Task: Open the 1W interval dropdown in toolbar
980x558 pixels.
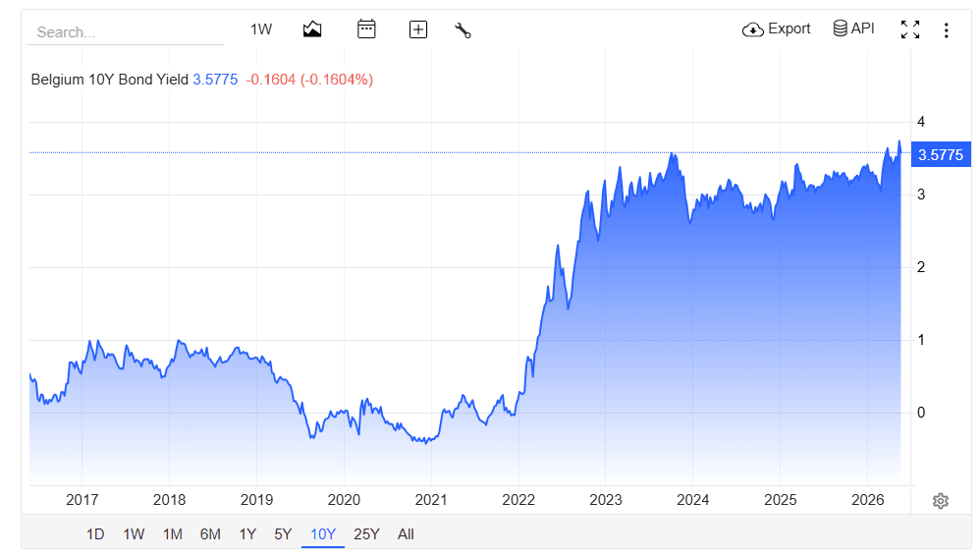Action: pyautogui.click(x=261, y=29)
